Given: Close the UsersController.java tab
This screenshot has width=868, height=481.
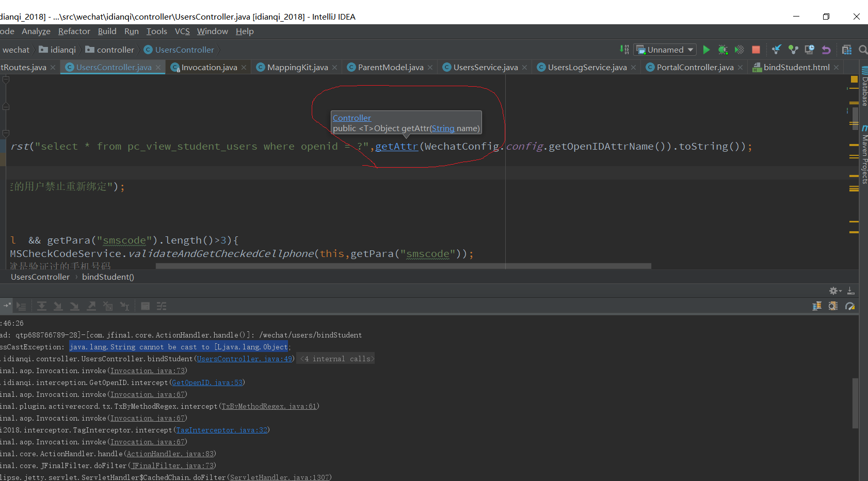Looking at the screenshot, I should [x=158, y=68].
